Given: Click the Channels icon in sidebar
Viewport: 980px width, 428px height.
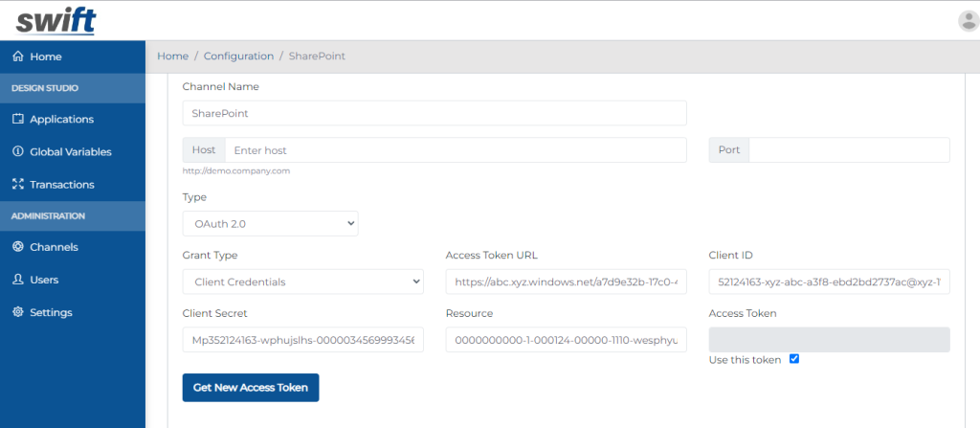Looking at the screenshot, I should pos(17,246).
